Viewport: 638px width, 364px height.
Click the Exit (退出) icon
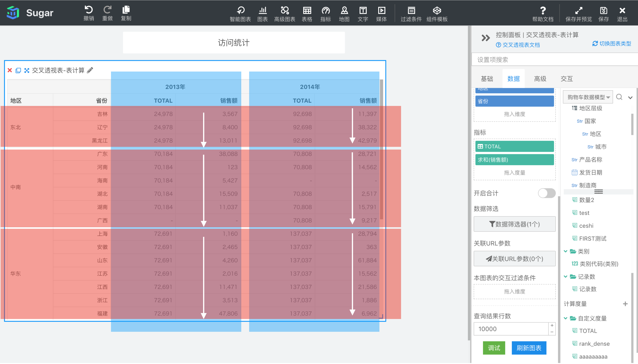[622, 14]
